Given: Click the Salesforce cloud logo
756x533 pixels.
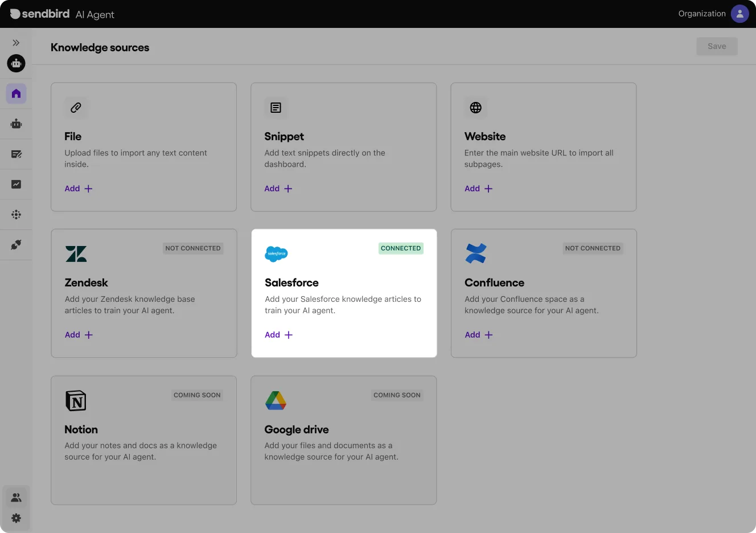Looking at the screenshot, I should 276,254.
